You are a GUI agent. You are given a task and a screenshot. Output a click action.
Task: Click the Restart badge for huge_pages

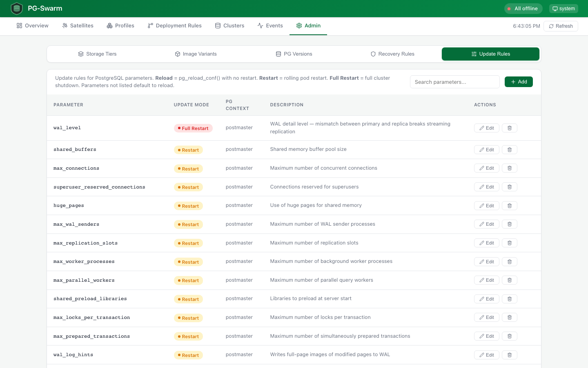188,206
